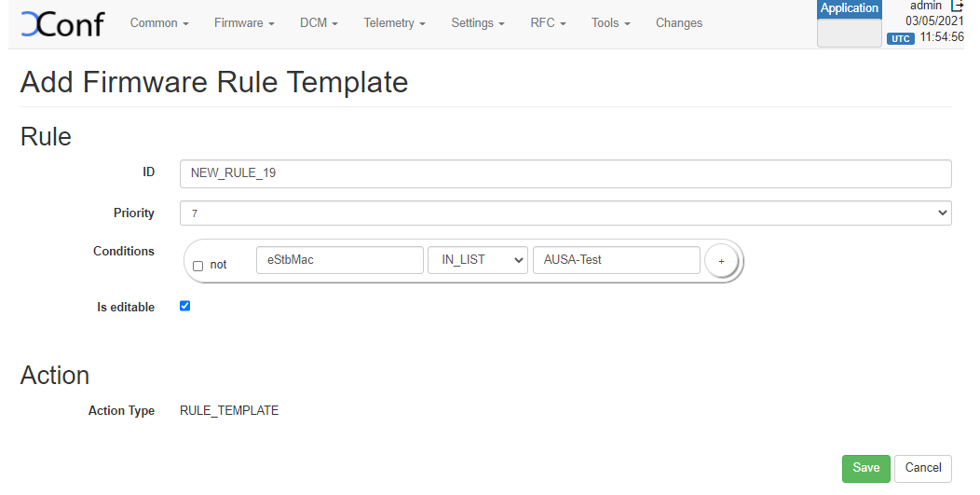Toggle the 'not' condition checkbox
The width and height of the screenshot is (980, 495).
[197, 266]
